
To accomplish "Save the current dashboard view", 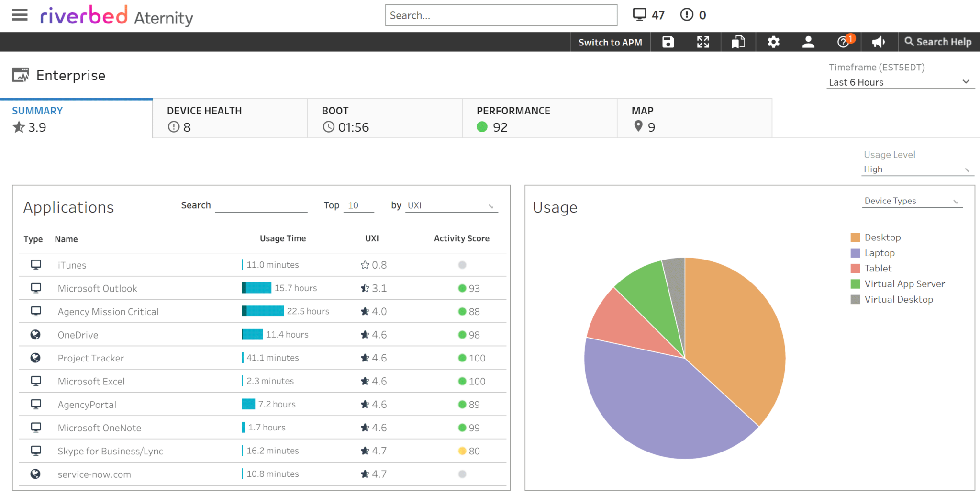I will [x=667, y=42].
